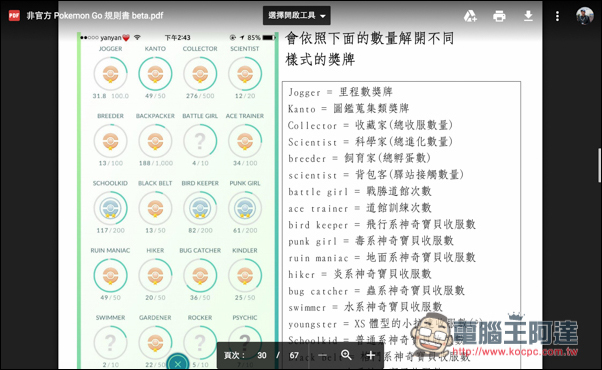Click the red PDF file icon
The image size is (602, 370).
point(14,16)
